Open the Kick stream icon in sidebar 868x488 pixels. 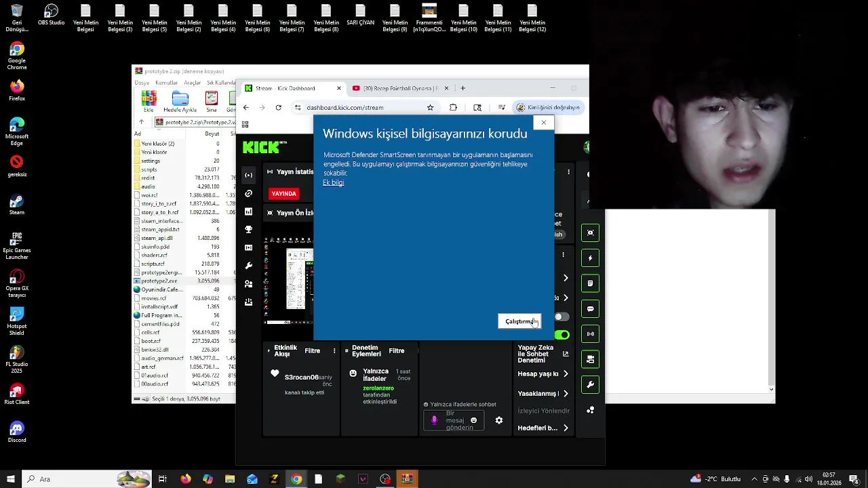(248, 175)
